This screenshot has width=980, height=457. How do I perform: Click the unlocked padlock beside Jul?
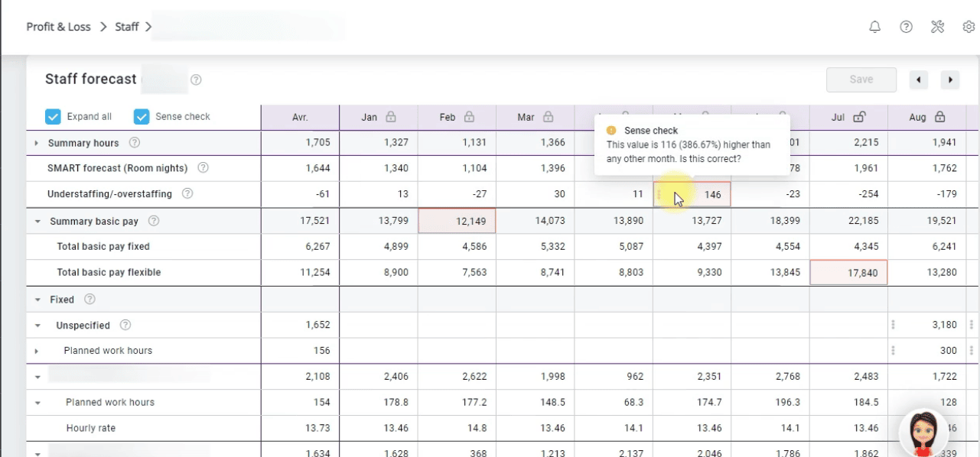point(859,117)
